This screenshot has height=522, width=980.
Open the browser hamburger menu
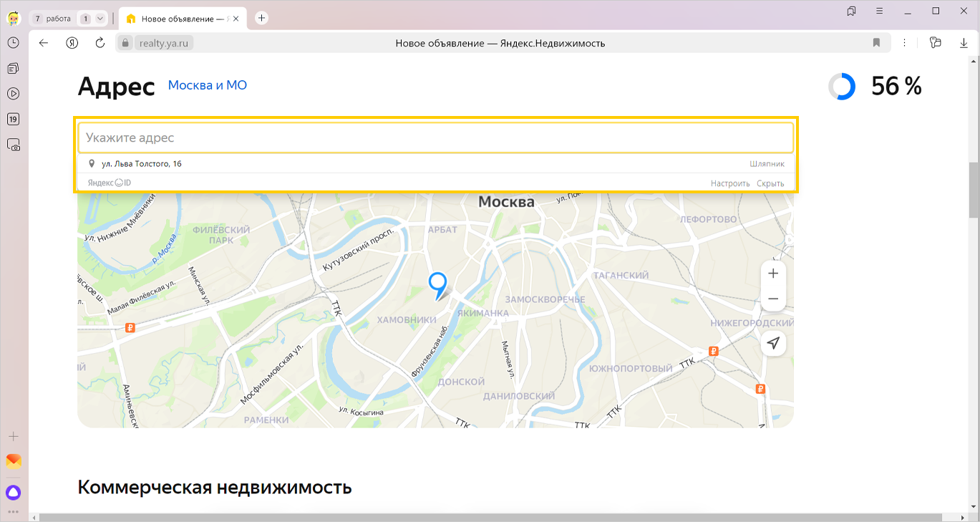pyautogui.click(x=880, y=11)
